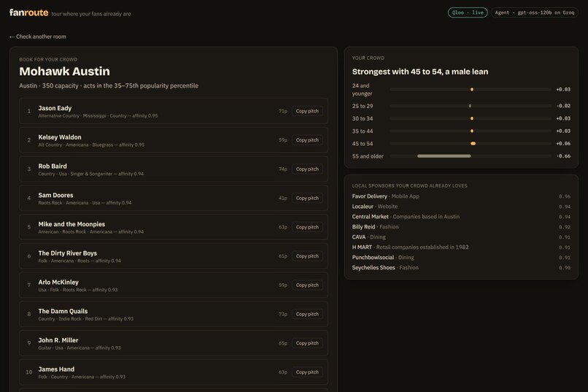Select the Localeur sponsor
The height and width of the screenshot is (392, 588).
(x=363, y=207)
